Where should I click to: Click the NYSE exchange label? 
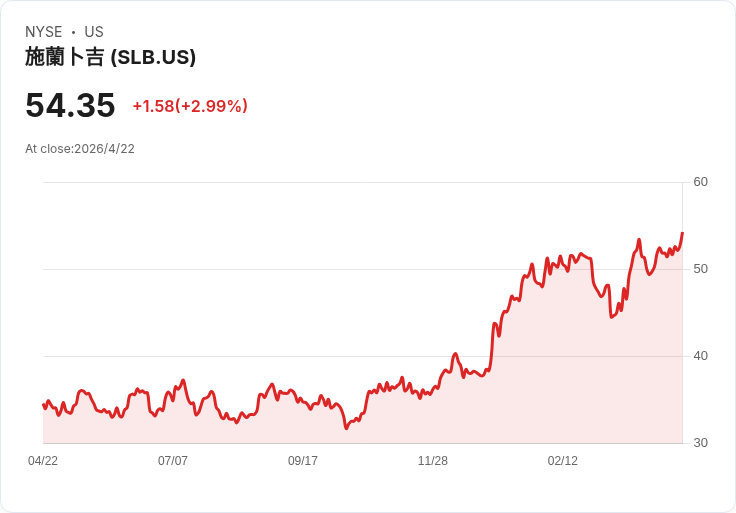pyautogui.click(x=44, y=32)
